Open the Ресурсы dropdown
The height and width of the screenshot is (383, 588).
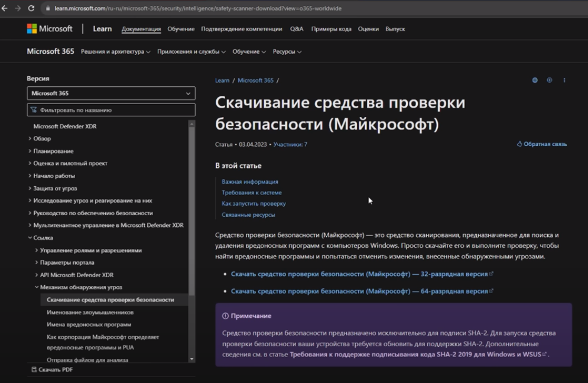(x=287, y=51)
